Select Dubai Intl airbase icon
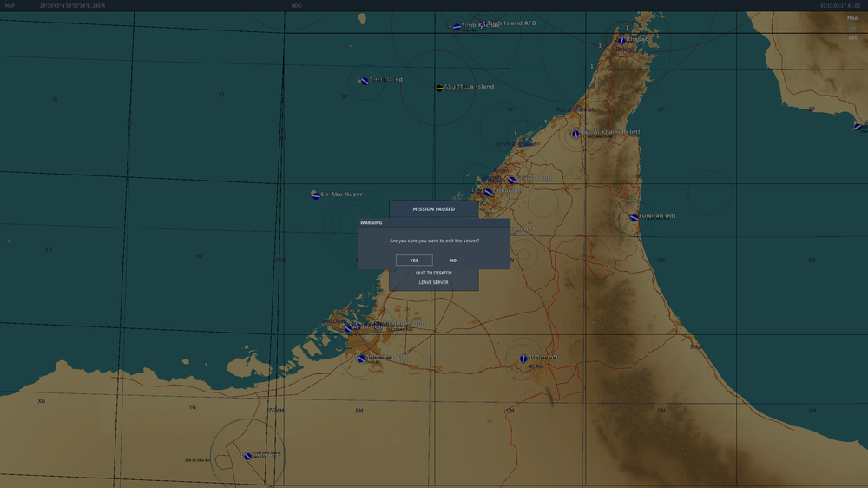This screenshot has width=868, height=488. (488, 192)
